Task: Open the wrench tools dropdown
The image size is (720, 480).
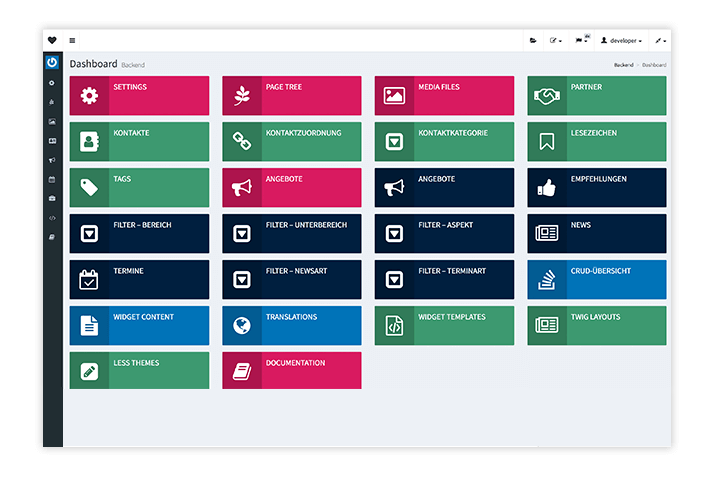Action: pos(659,41)
